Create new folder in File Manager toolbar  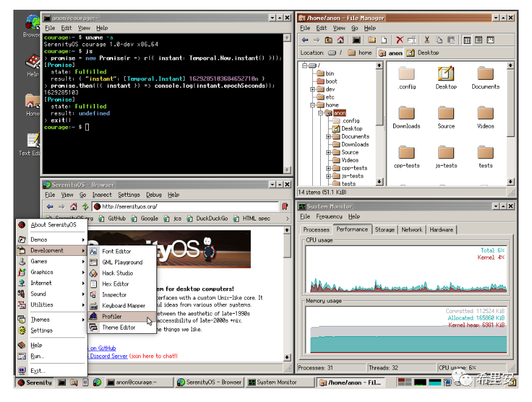372,40
